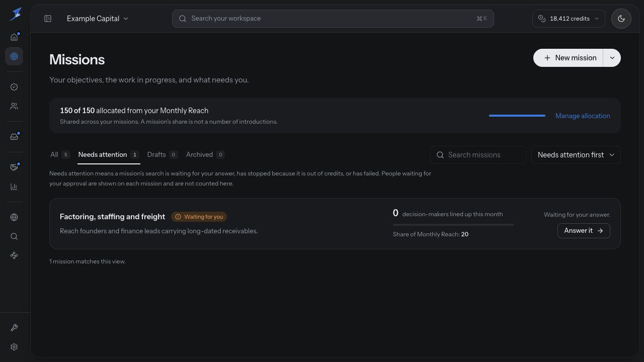The width and height of the screenshot is (644, 362).
Task: Click the 1 mission matches this view text
Action: tap(88, 261)
